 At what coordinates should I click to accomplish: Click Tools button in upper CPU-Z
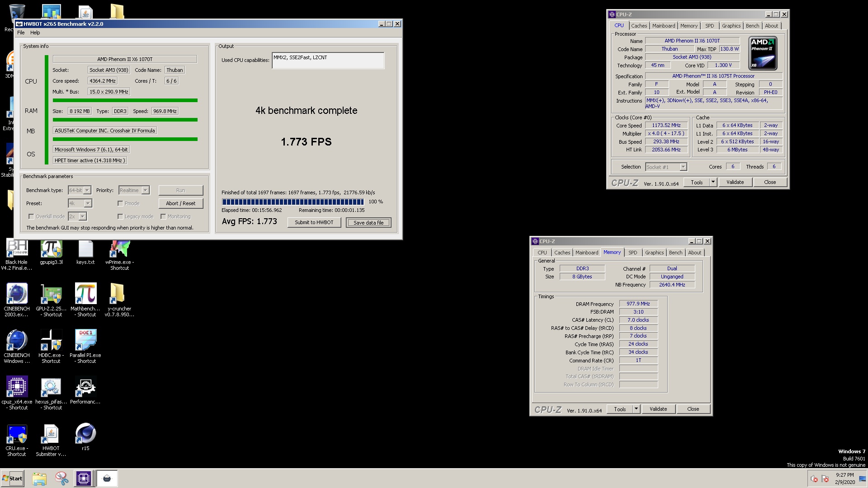point(697,182)
